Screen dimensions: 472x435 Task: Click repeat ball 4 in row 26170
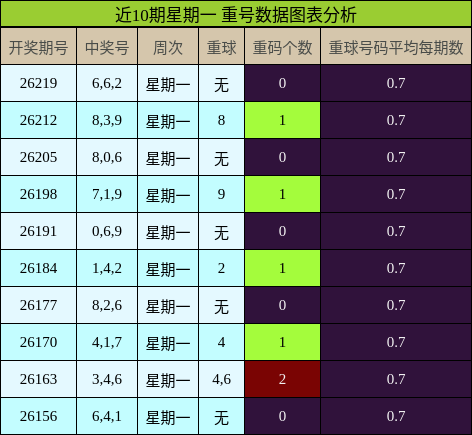(222, 342)
